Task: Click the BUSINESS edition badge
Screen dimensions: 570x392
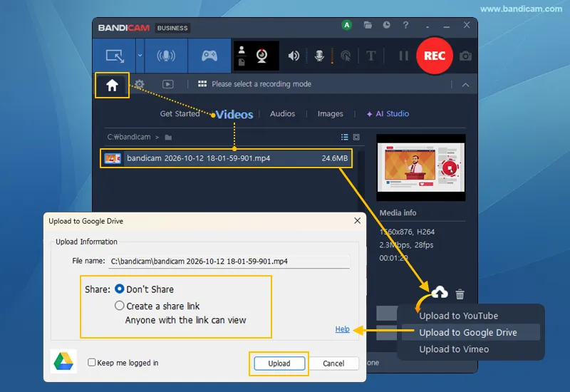Action: point(172,28)
